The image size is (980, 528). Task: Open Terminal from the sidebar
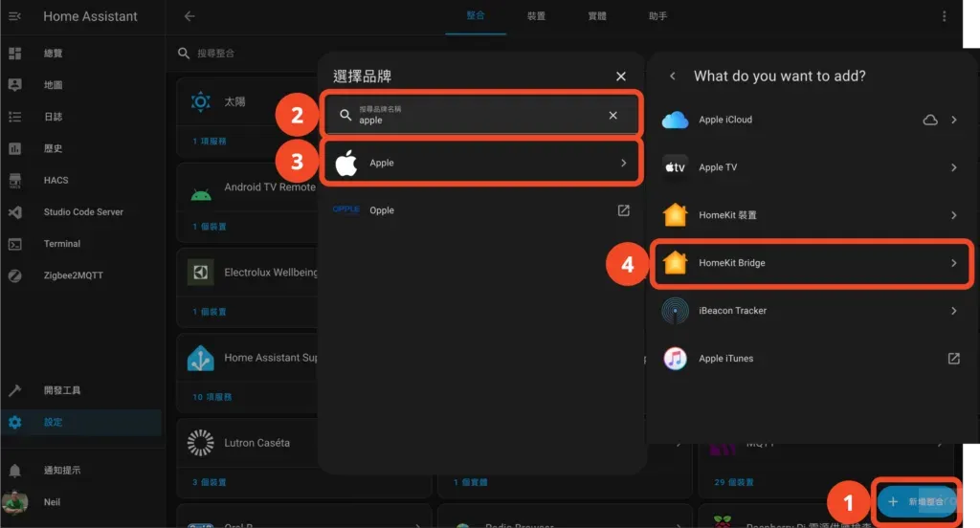(61, 244)
